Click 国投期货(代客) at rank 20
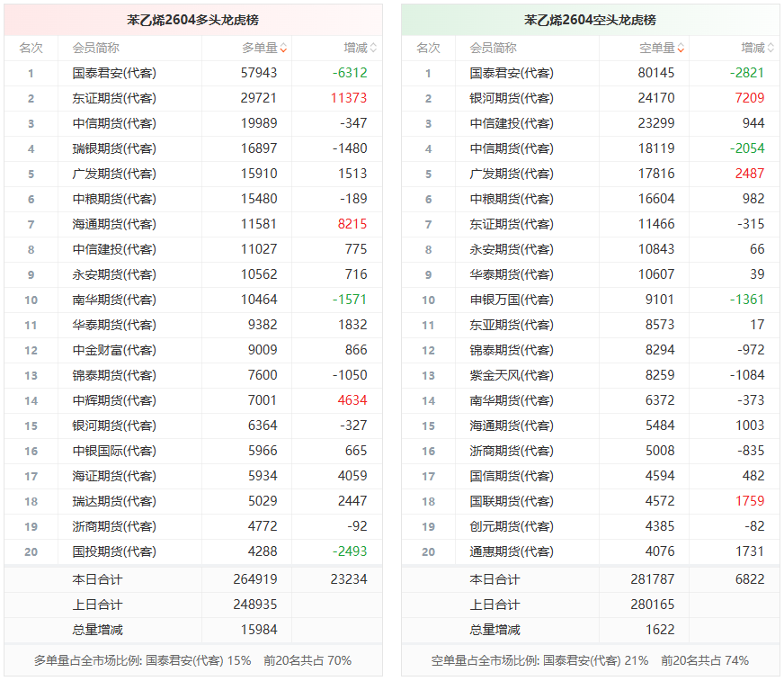Screen dimensions: 784x681 click(114, 552)
